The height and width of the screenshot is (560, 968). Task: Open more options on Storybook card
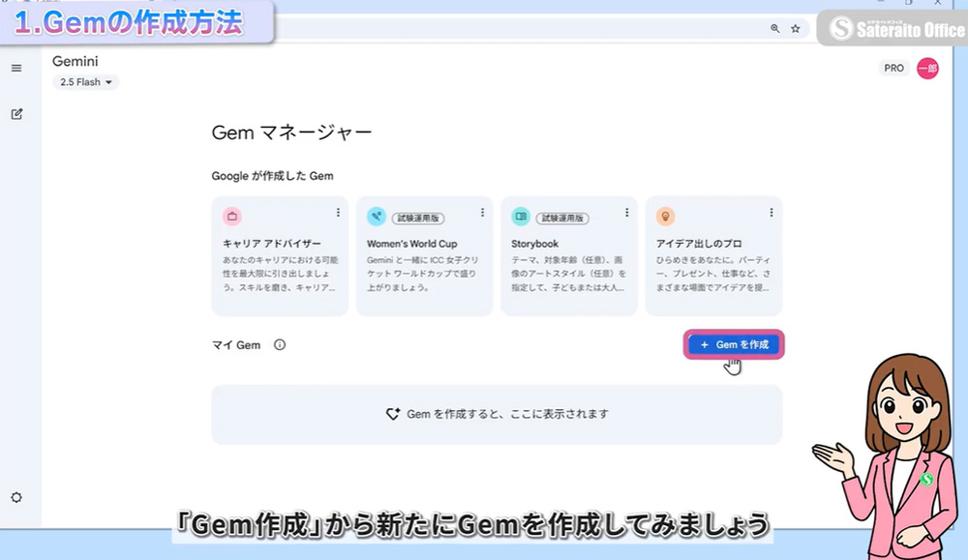[626, 212]
